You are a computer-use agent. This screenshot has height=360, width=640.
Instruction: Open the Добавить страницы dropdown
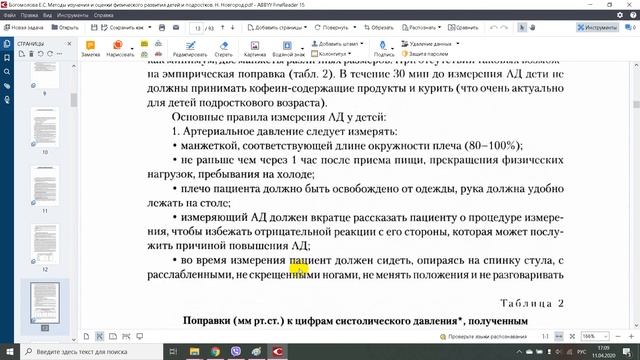(x=277, y=27)
